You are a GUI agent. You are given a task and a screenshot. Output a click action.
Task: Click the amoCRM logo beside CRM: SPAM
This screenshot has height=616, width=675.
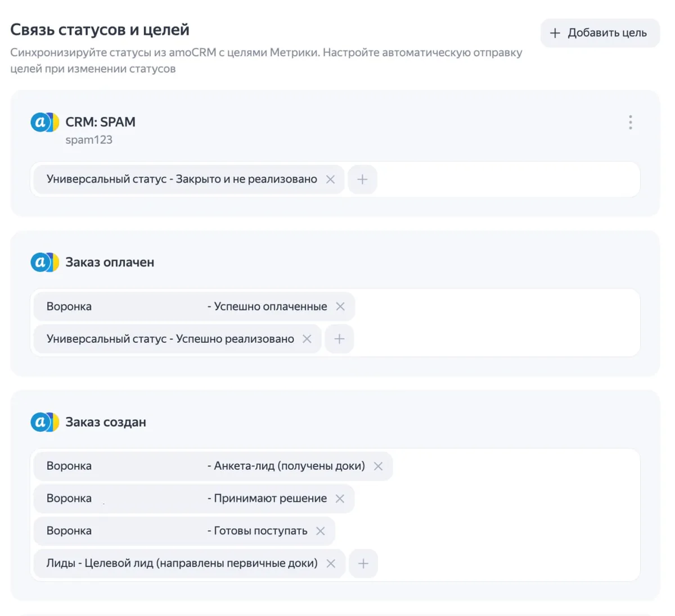coord(45,122)
